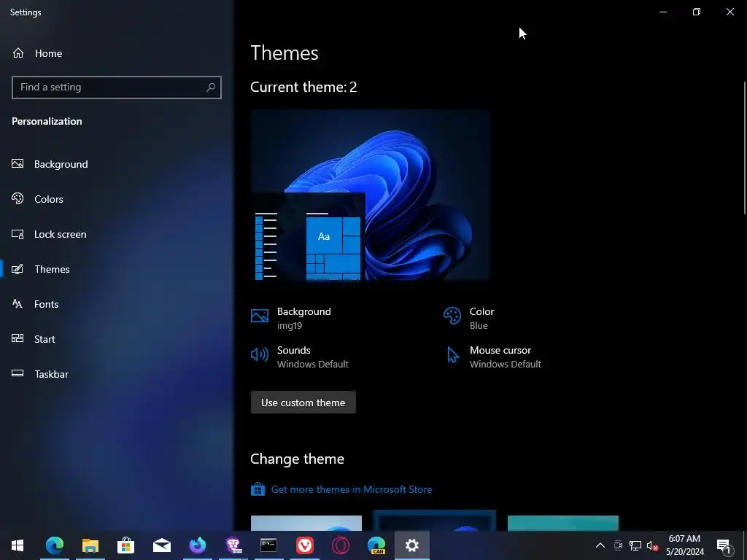Click the Use custom theme button
747x560 pixels.
(303, 402)
